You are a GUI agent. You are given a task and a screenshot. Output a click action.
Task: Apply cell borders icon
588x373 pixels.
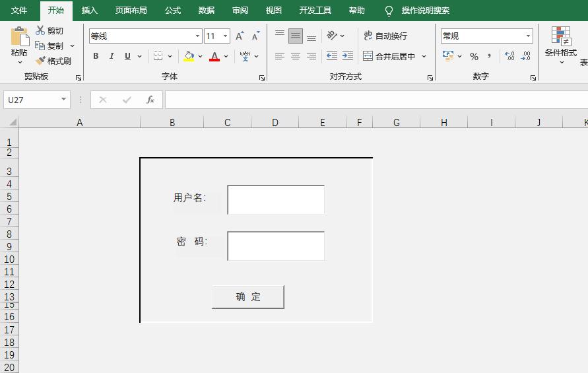(x=158, y=56)
